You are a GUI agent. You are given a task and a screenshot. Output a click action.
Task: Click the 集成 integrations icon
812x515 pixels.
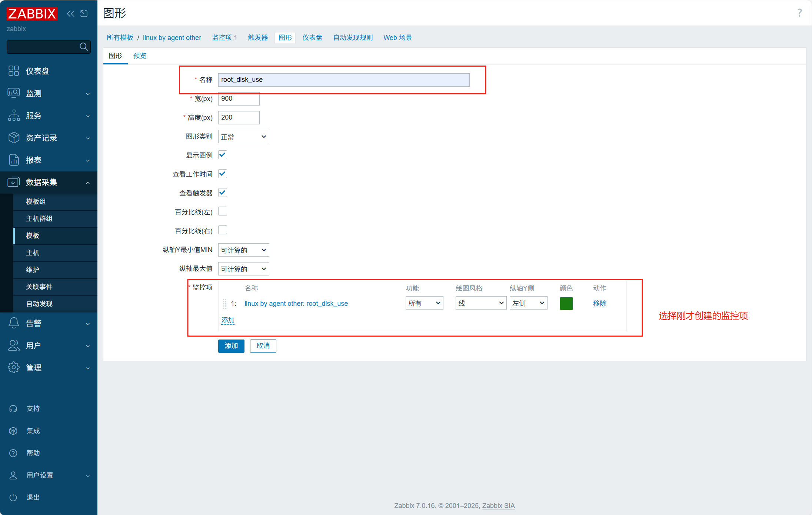point(13,431)
